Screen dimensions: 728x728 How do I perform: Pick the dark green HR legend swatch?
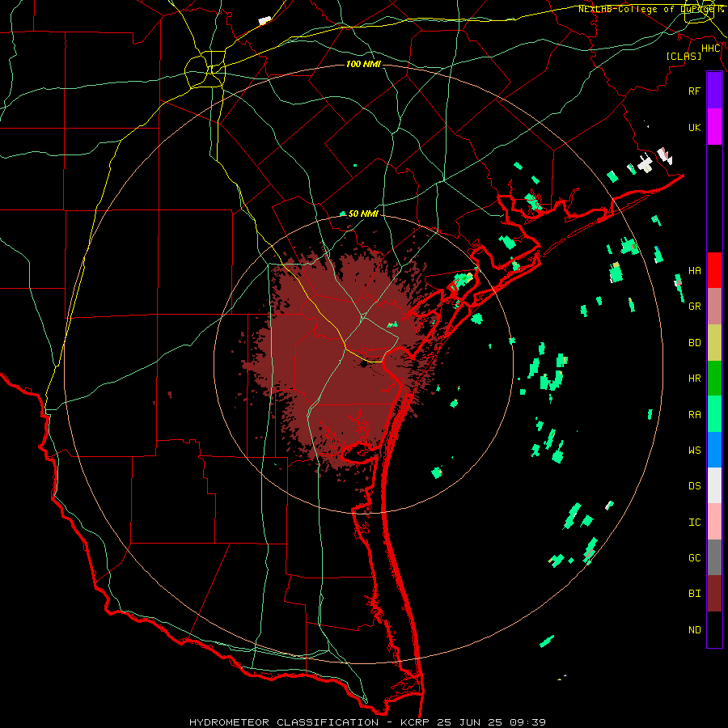[714, 379]
